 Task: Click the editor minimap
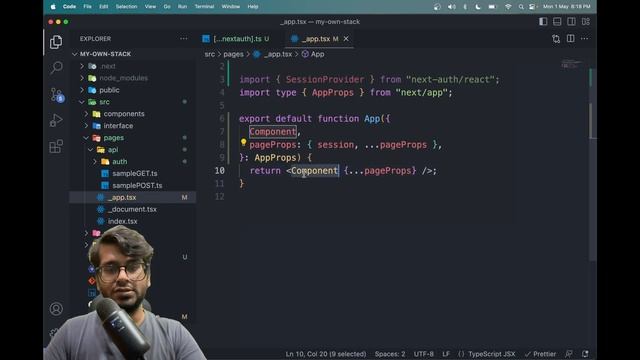(x=571, y=64)
